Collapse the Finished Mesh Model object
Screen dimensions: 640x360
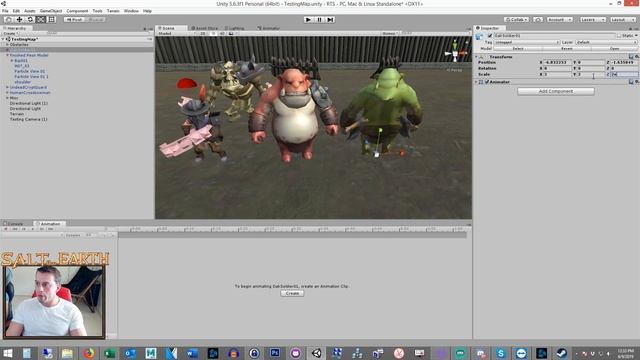(x=7, y=55)
